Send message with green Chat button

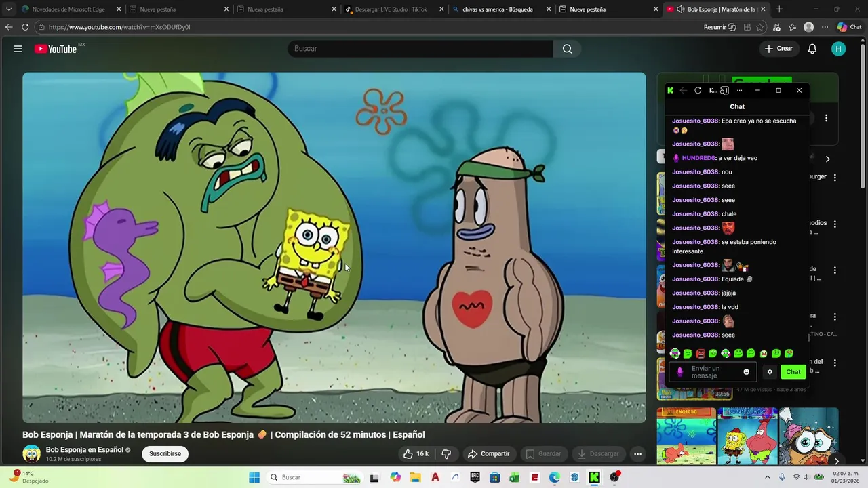793,372
